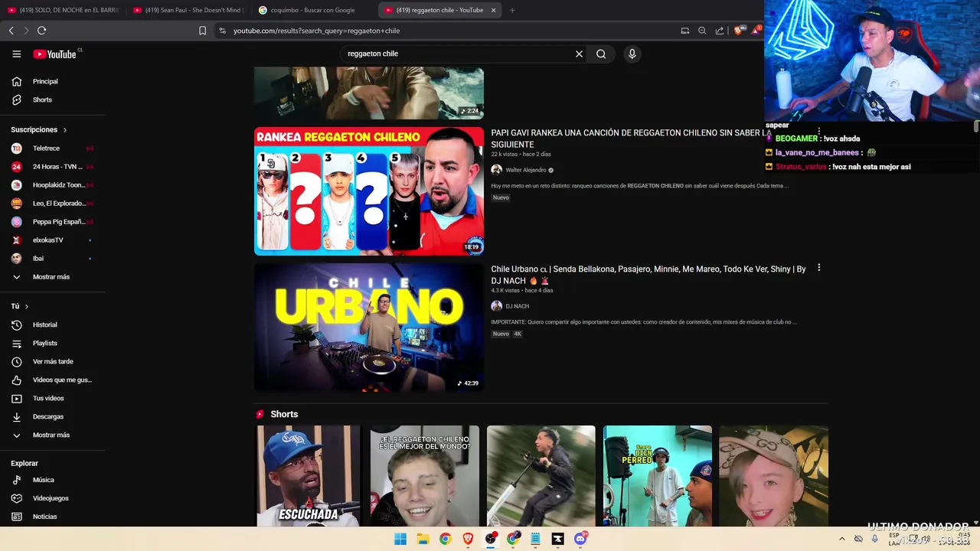
Task: Open options menu for Chile Urbano video
Action: (818, 268)
